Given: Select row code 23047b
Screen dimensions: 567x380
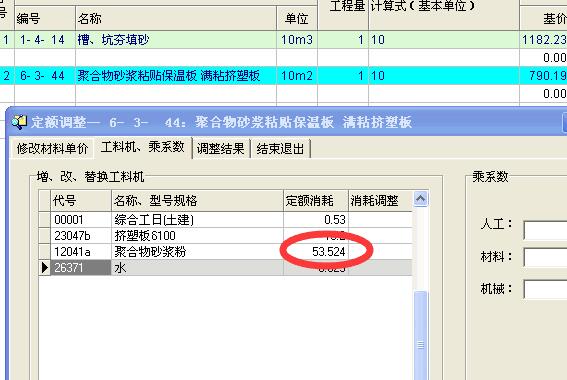Looking at the screenshot, I should coord(81,236).
